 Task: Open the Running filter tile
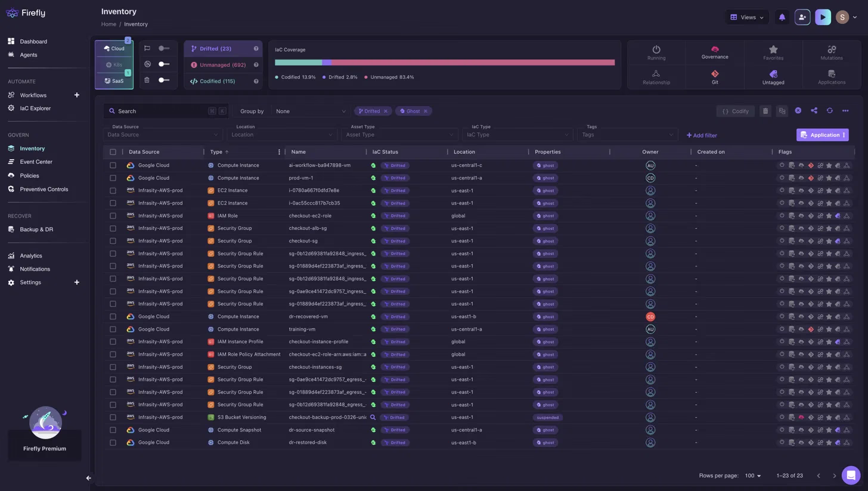click(x=656, y=53)
